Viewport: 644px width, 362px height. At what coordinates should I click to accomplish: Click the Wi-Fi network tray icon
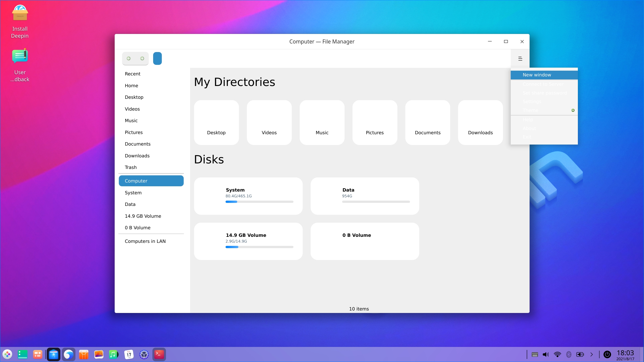pyautogui.click(x=557, y=354)
